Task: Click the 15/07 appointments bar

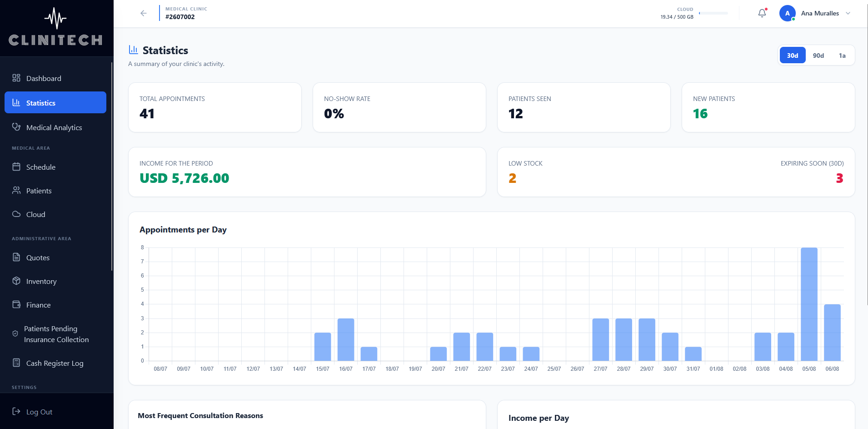Action: (x=323, y=347)
